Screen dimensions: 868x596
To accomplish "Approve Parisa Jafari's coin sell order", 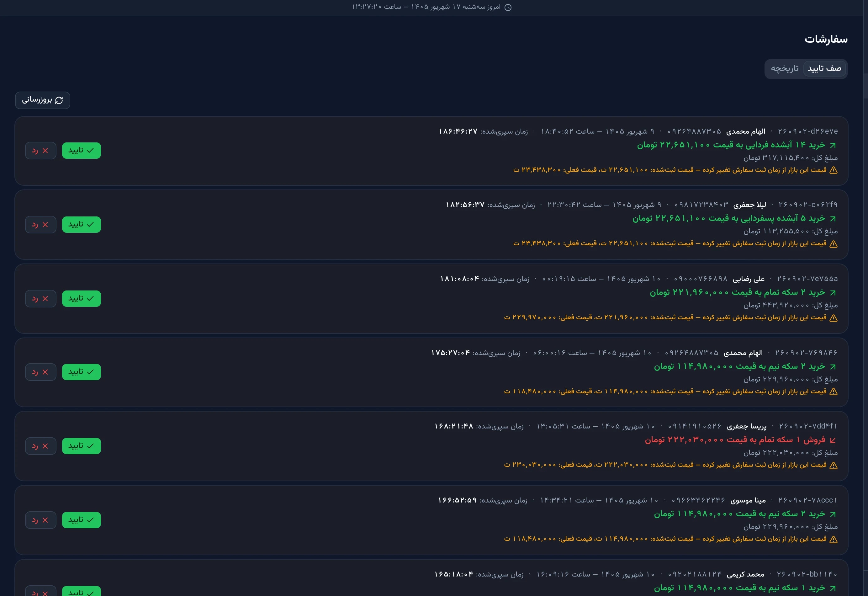I will pyautogui.click(x=82, y=446).
